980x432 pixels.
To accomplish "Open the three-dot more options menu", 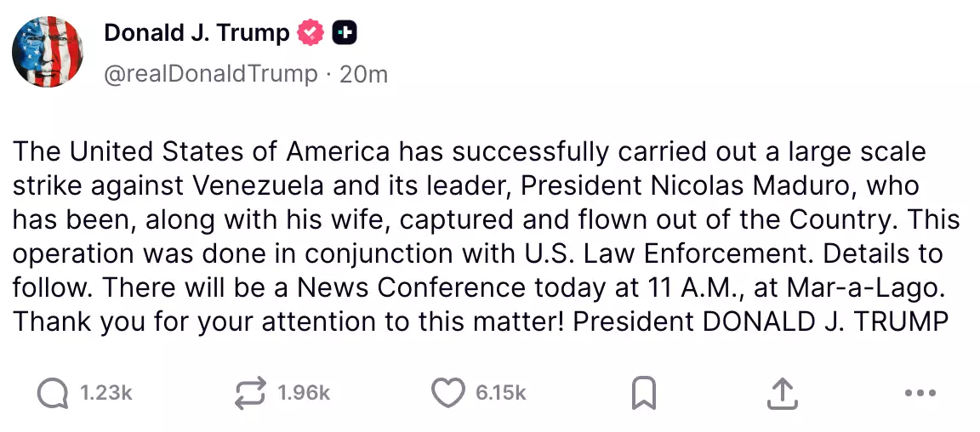I will pyautogui.click(x=920, y=393).
